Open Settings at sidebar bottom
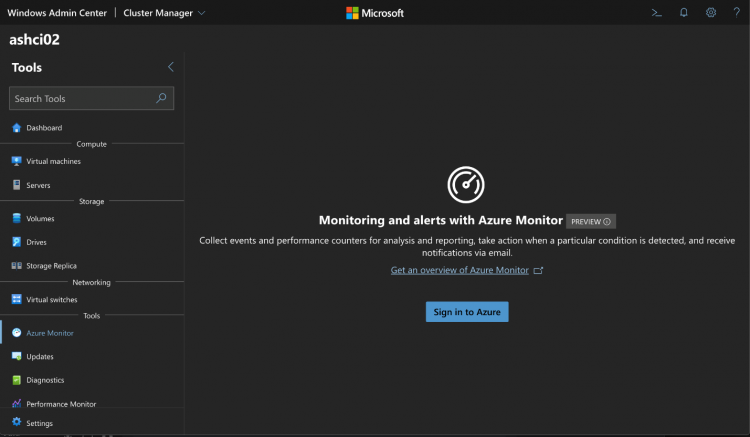Image resolution: width=750 pixels, height=437 pixels. [39, 423]
